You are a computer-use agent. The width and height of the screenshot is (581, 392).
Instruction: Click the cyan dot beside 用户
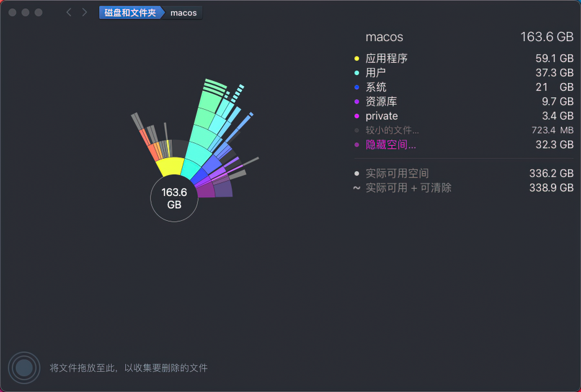coord(357,73)
